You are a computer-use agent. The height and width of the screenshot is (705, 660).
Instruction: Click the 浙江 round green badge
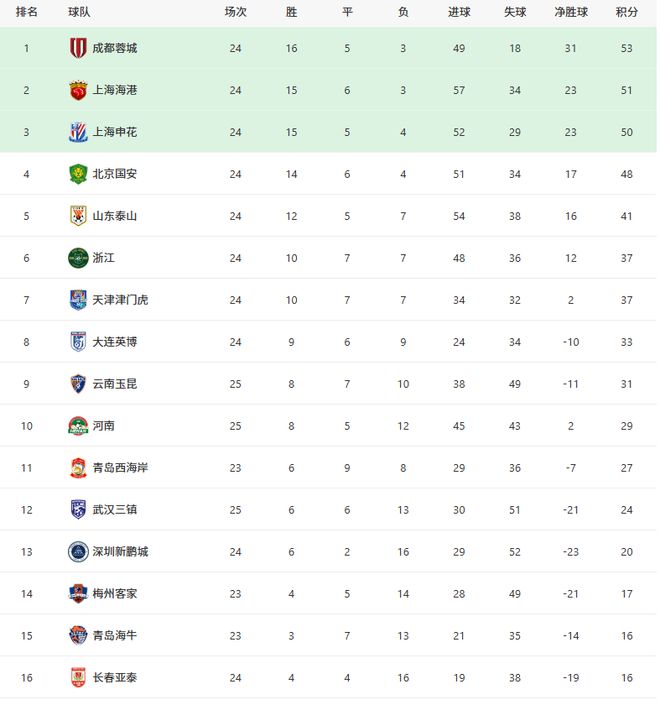tap(78, 258)
